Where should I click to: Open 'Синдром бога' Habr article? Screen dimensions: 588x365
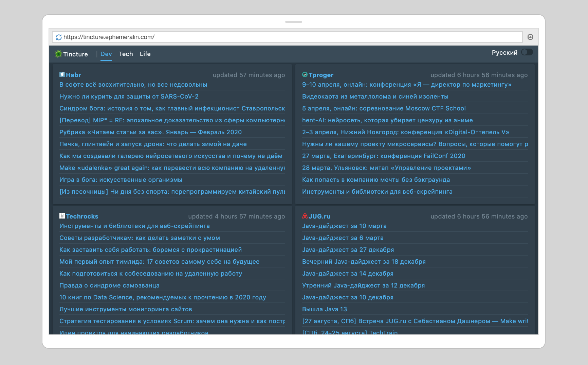[x=172, y=108]
